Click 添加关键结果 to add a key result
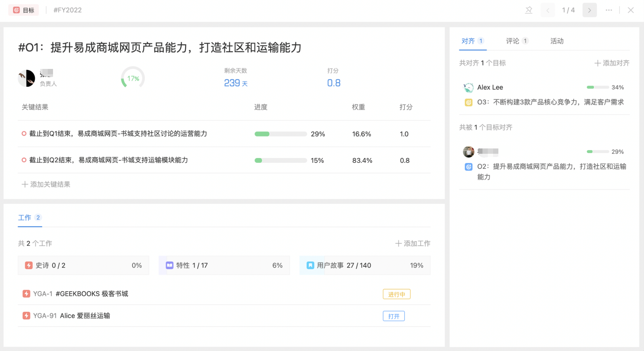Viewport: 644px width, 351px height. tap(46, 184)
